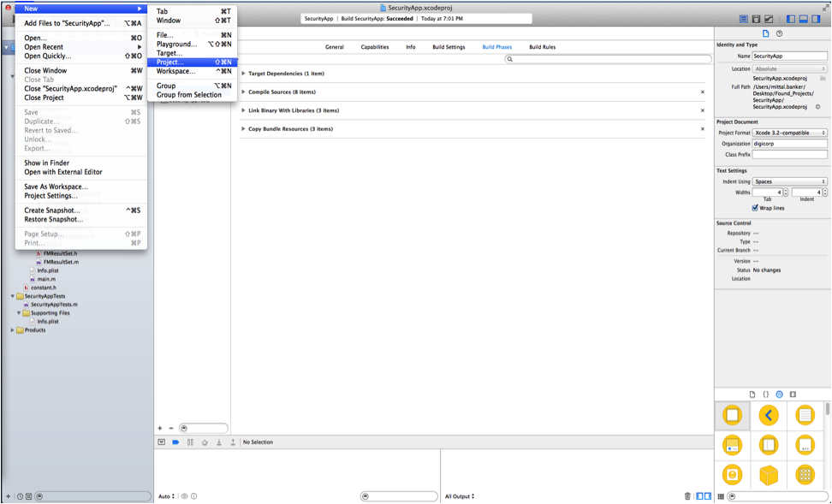The width and height of the screenshot is (832, 504).
Task: Select the View Controller library object
Action: point(732,415)
